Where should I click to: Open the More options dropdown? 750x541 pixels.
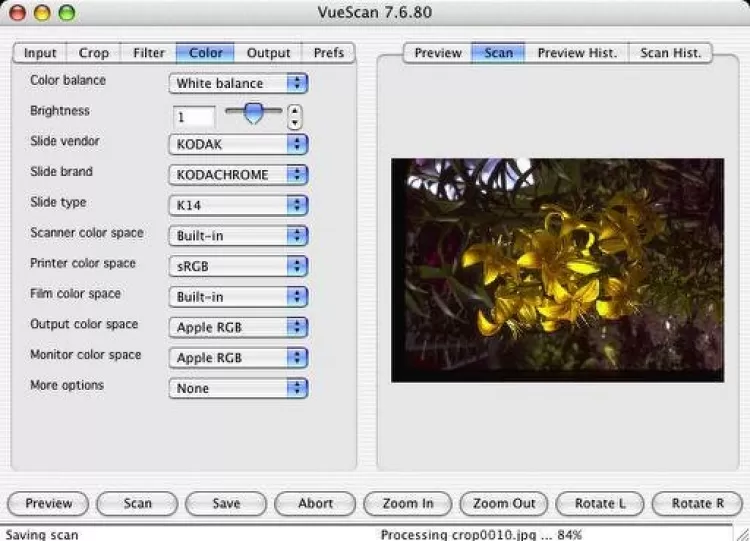click(238, 388)
